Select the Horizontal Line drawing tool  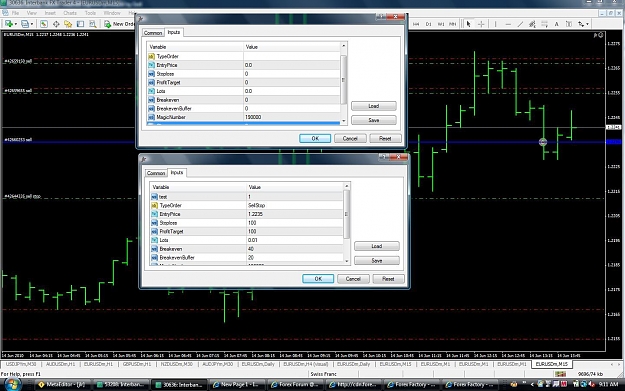(508, 24)
